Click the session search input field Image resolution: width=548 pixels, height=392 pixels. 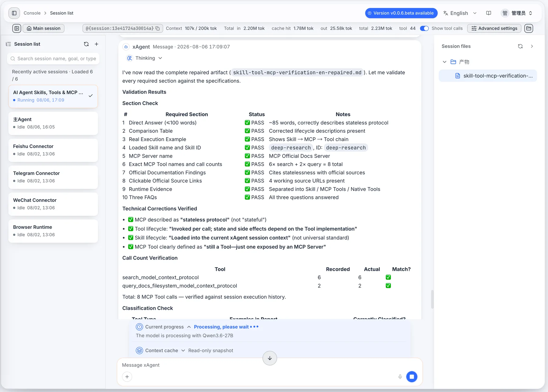click(53, 59)
